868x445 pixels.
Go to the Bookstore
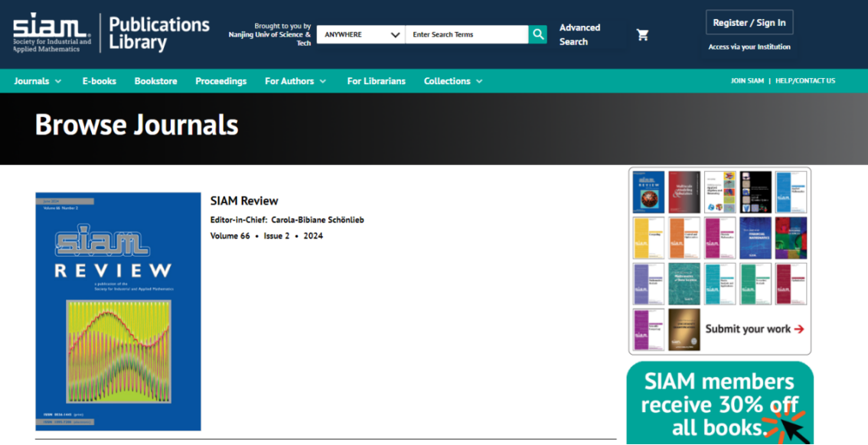pos(155,81)
